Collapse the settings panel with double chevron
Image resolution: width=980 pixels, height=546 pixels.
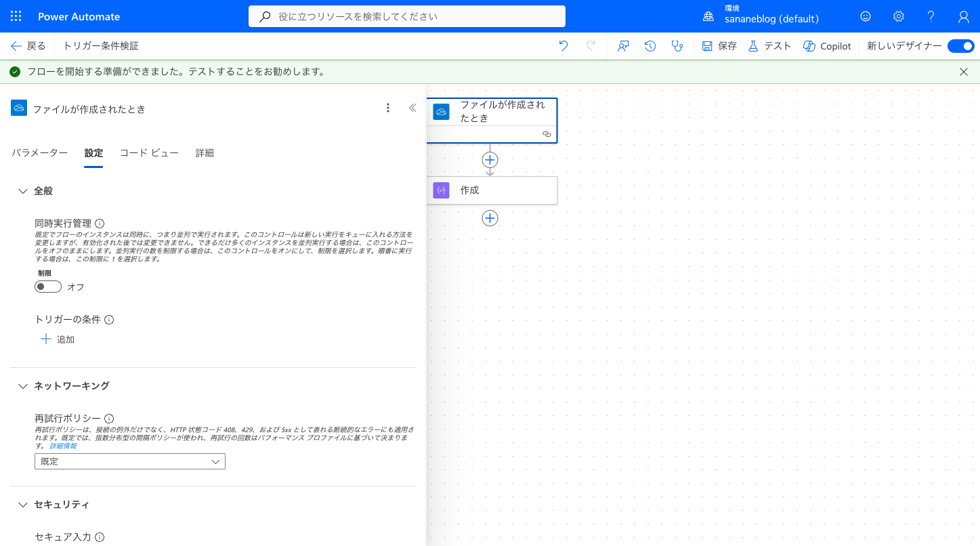pos(412,108)
